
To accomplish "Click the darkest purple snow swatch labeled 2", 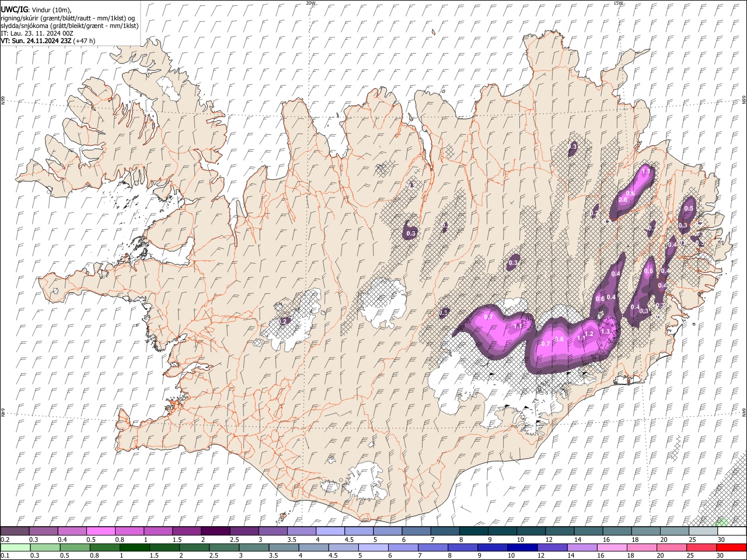I will tap(215, 531).
